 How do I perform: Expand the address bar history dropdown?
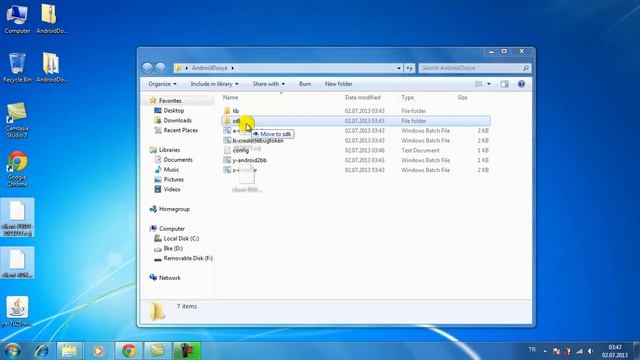click(x=399, y=68)
